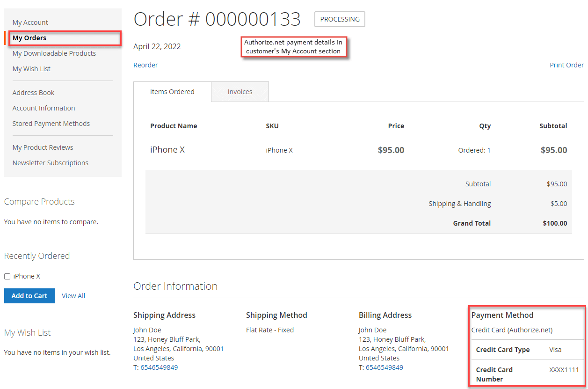Check the iPhone X recently ordered checkbox
The height and width of the screenshot is (389, 588).
click(7, 276)
